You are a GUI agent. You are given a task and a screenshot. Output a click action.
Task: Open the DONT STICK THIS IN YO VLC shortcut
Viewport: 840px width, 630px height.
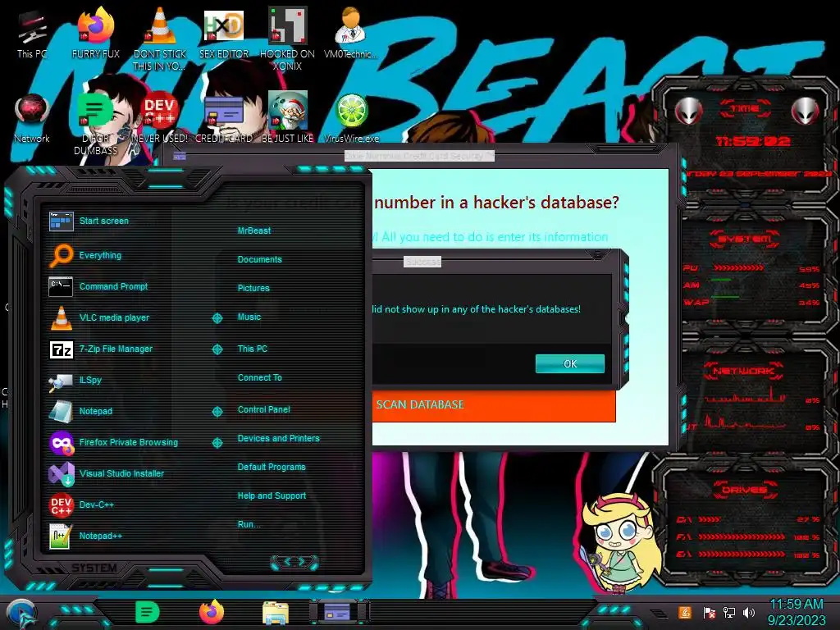click(160, 39)
